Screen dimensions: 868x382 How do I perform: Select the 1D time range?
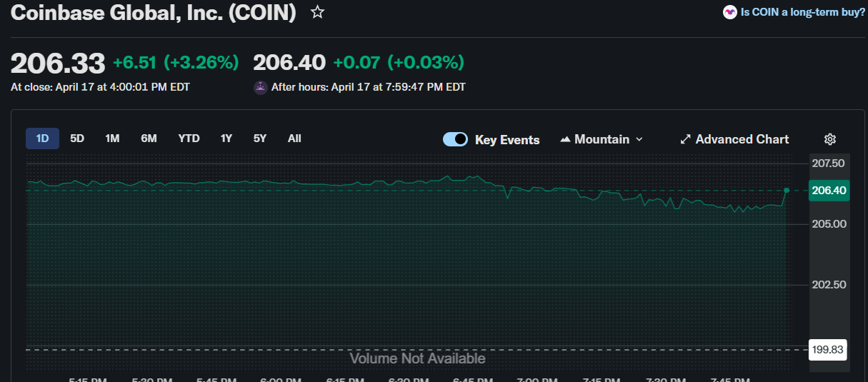tap(42, 139)
